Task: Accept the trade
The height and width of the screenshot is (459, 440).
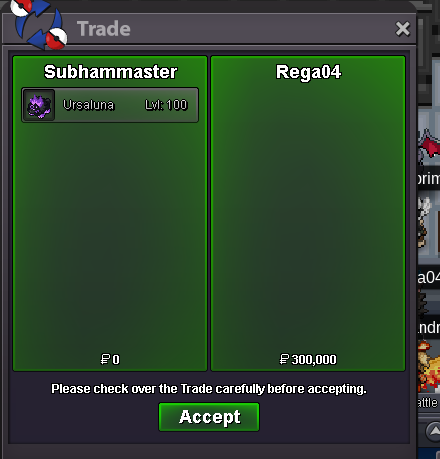Action: 209,417
